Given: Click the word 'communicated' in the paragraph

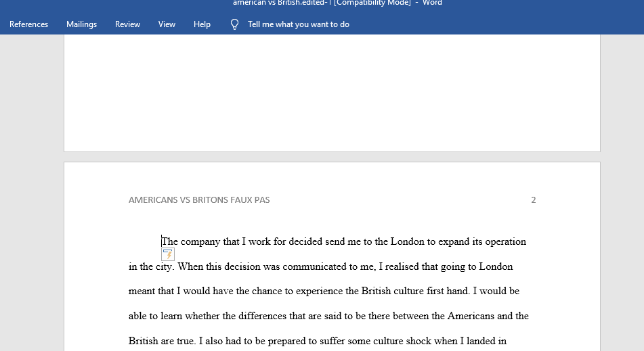Looking at the screenshot, I should [315, 266].
